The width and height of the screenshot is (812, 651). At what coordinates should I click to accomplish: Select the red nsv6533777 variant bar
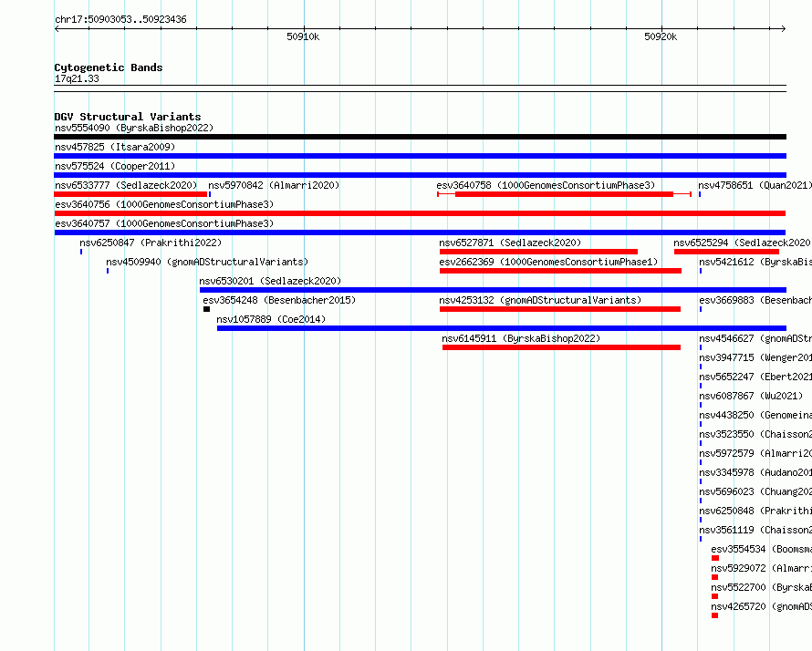pos(130,194)
